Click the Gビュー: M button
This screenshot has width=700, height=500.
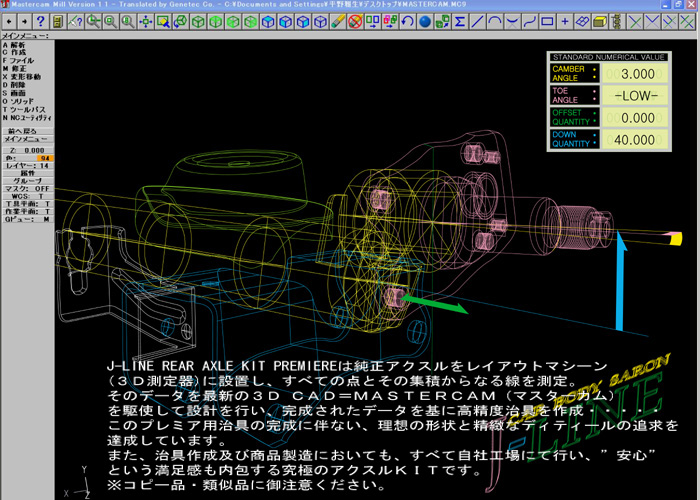point(28,219)
